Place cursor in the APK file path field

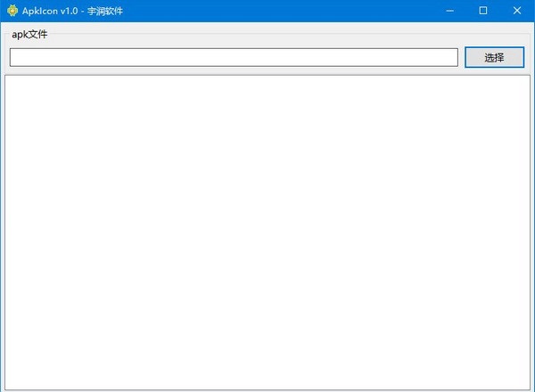click(x=234, y=57)
